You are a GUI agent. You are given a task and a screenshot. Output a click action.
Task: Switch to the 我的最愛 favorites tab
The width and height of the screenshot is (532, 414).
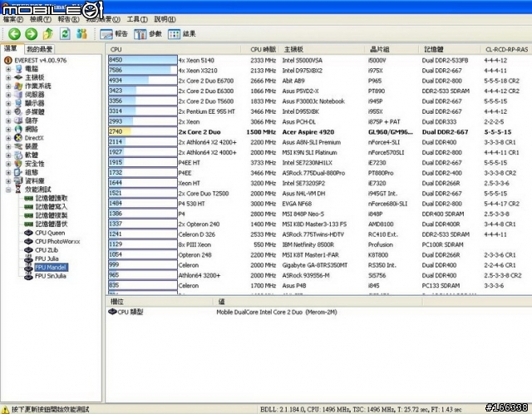[39, 49]
